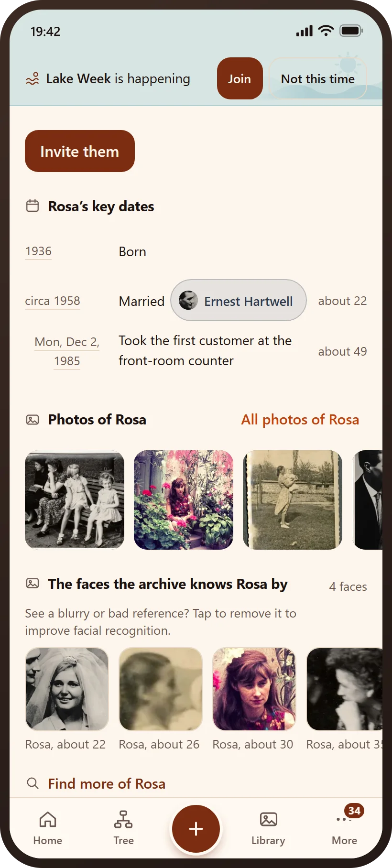Dismiss with Not this time

click(318, 78)
